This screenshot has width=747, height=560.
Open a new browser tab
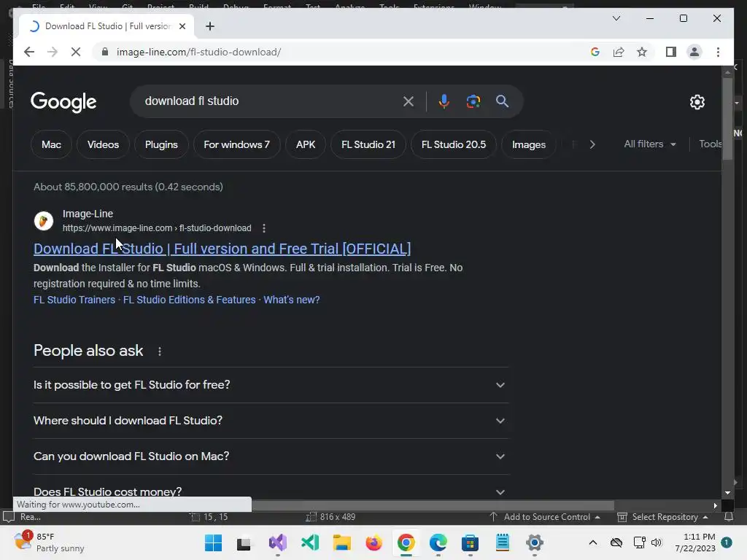tap(210, 26)
